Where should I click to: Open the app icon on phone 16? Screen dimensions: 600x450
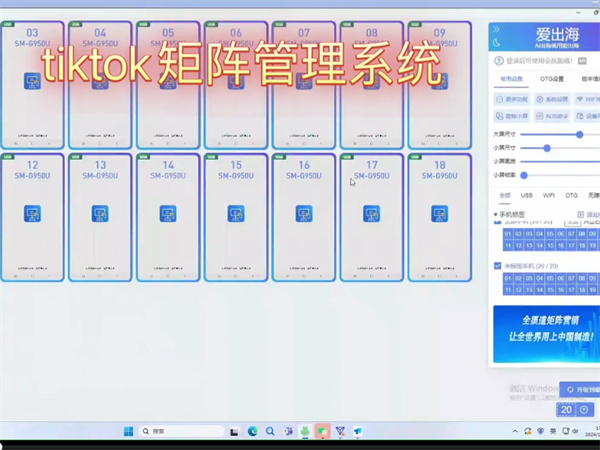304,214
